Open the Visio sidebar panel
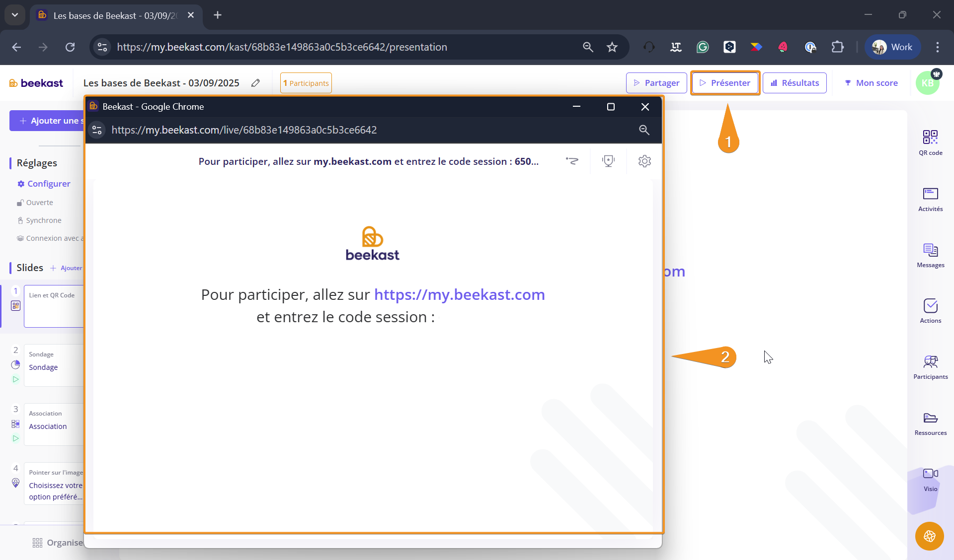The image size is (954, 560). click(930, 480)
